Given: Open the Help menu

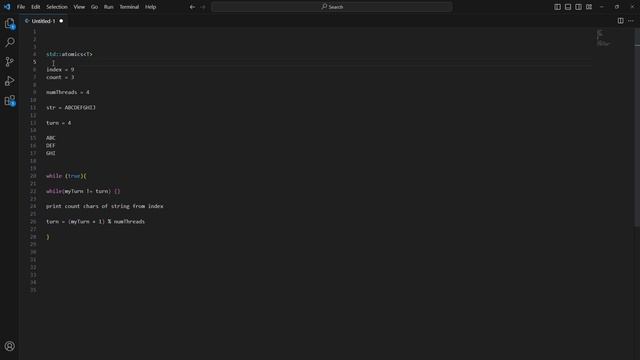Looking at the screenshot, I should 151,7.
